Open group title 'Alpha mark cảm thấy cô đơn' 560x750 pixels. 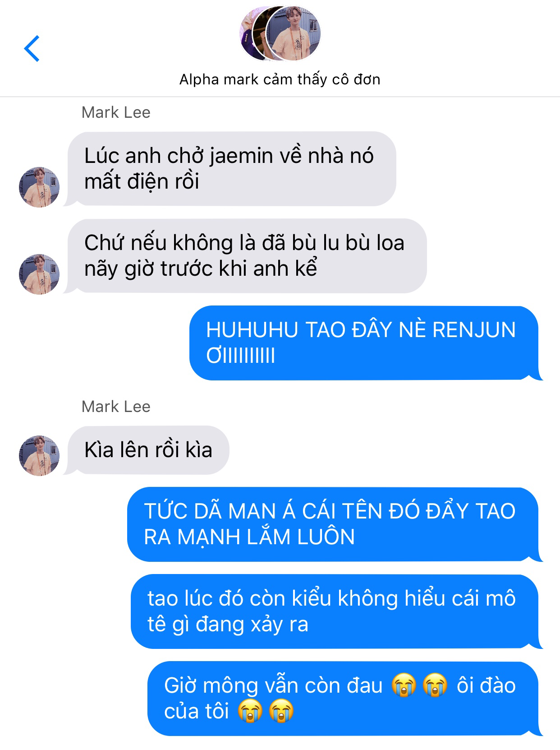(280, 79)
